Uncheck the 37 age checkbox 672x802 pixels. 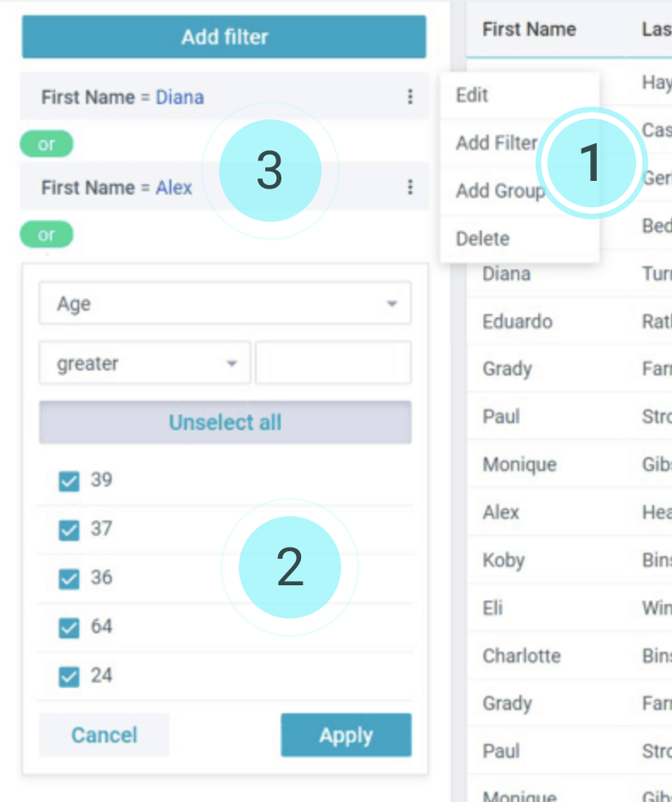point(68,530)
